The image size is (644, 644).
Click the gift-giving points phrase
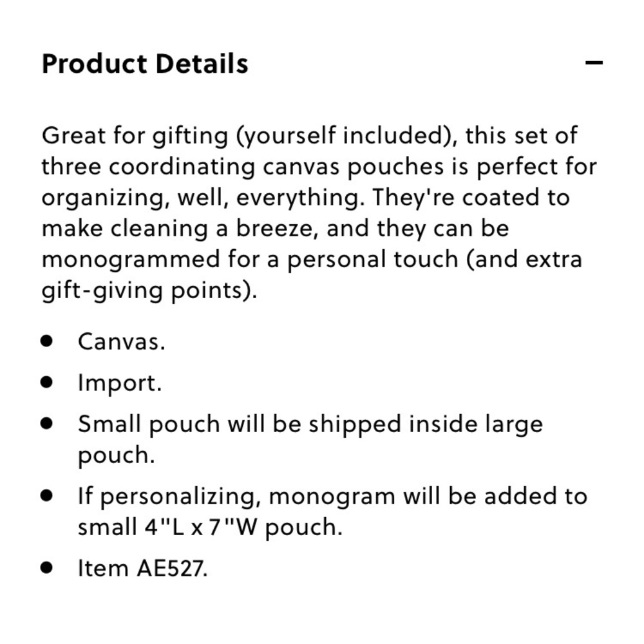coord(149,291)
